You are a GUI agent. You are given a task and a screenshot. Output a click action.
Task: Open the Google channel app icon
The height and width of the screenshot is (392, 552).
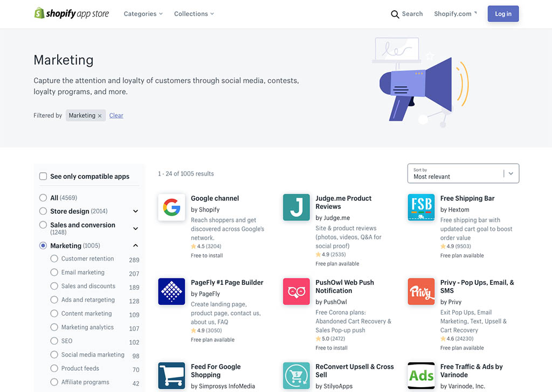pos(171,207)
